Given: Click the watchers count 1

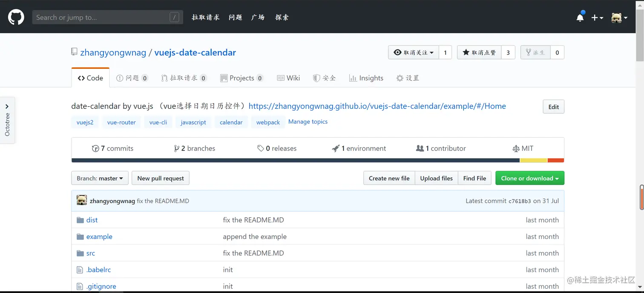Looking at the screenshot, I should 445,52.
